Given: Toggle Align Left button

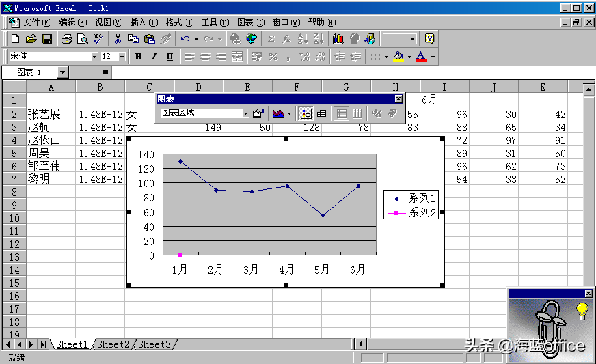Looking at the screenshot, I should click(190, 57).
